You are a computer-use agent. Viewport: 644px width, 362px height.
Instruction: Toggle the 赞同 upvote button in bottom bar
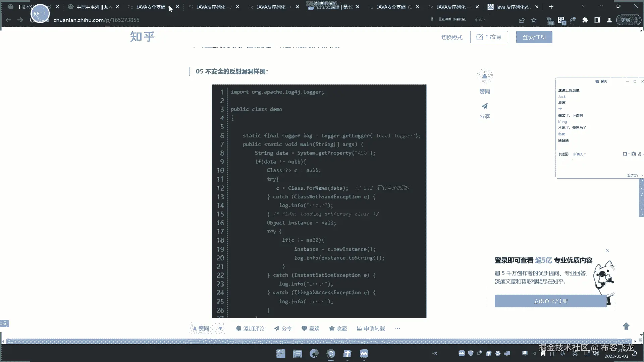(201, 328)
